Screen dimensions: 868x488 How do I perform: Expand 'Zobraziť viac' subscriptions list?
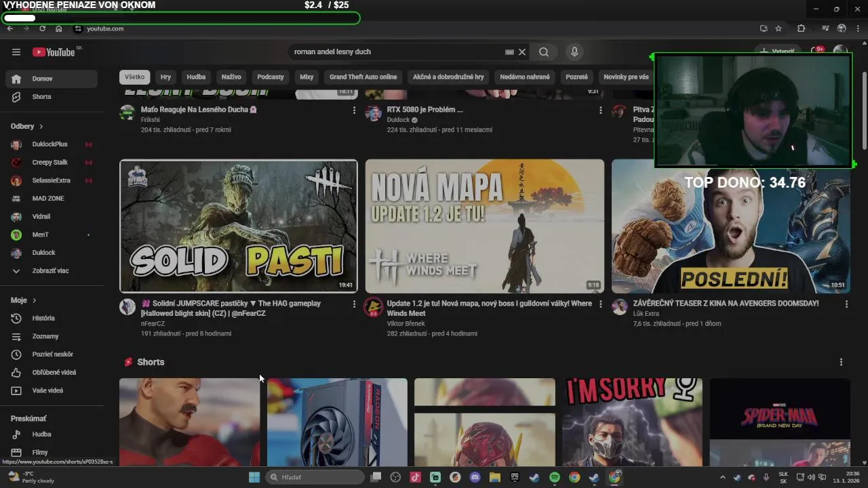pos(52,271)
